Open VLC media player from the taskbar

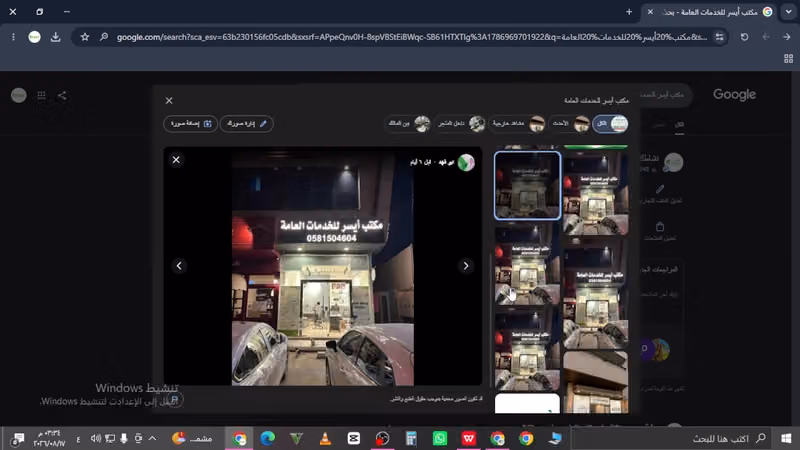[325, 438]
